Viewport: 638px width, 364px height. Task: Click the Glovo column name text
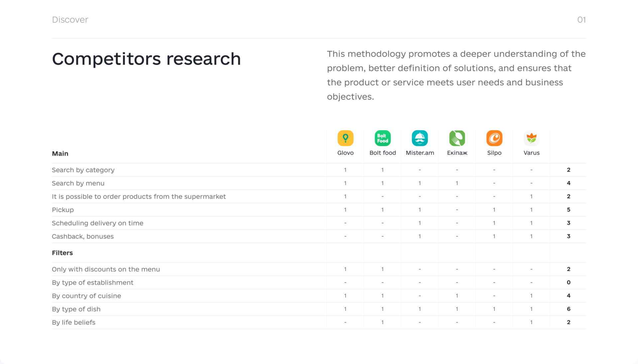click(345, 153)
